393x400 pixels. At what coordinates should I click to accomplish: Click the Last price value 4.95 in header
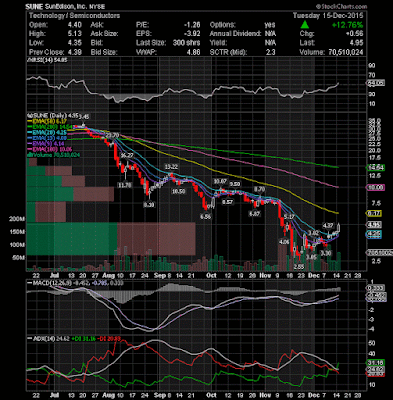[356, 43]
